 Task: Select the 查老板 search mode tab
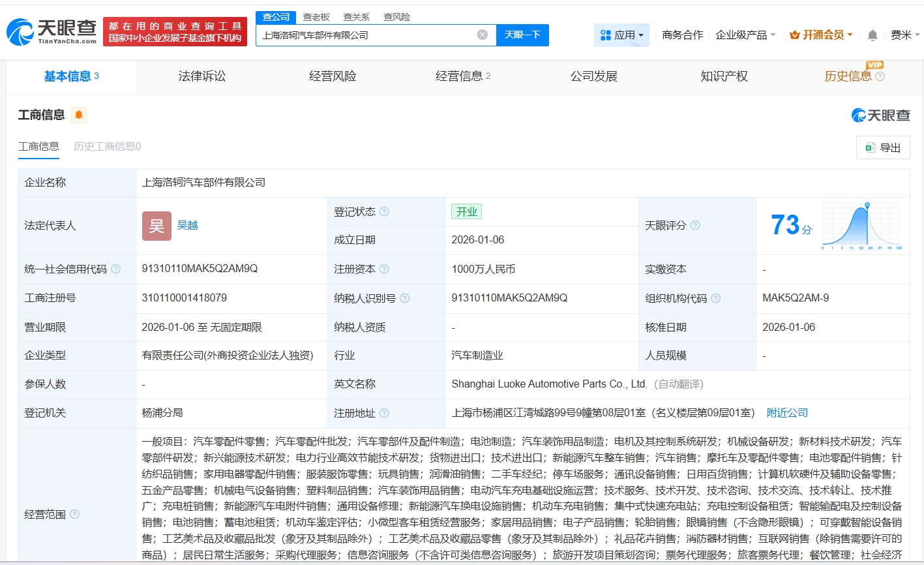[316, 17]
